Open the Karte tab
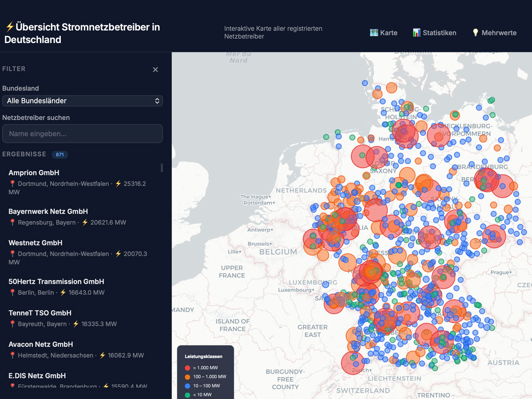532x399 pixels. coord(383,33)
